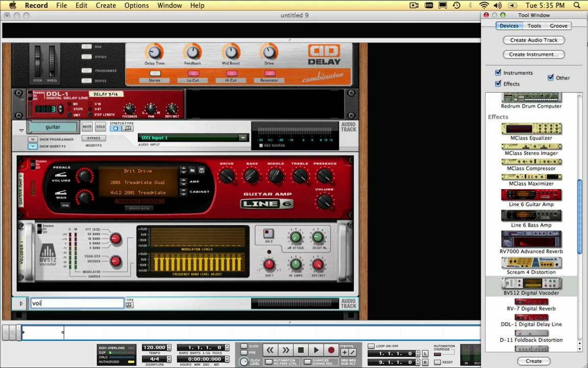Select the Line 6 Bass Amp device thumbnail

pyautogui.click(x=531, y=216)
